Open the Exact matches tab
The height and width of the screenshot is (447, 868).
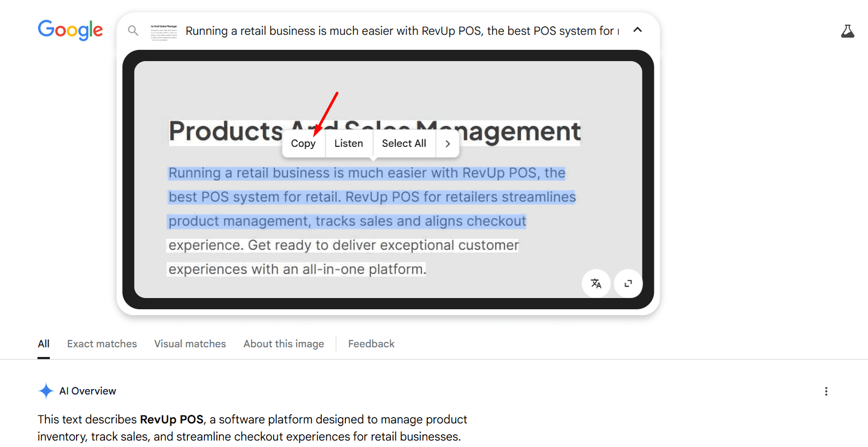point(102,344)
